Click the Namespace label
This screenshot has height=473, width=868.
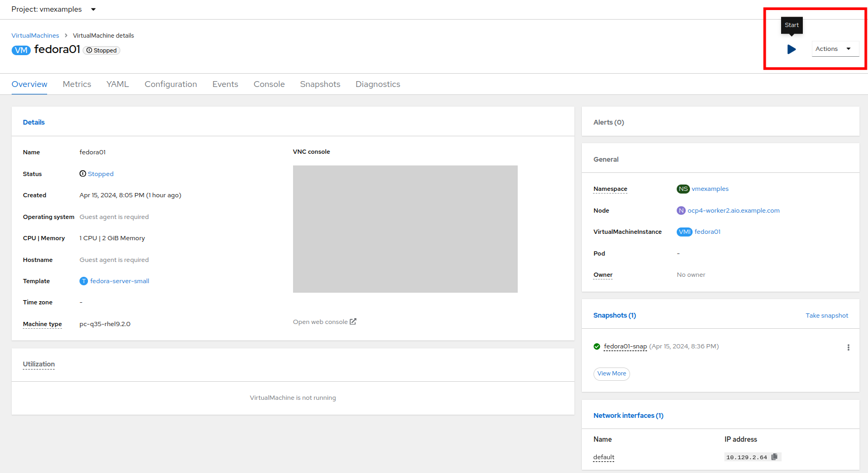click(610, 189)
